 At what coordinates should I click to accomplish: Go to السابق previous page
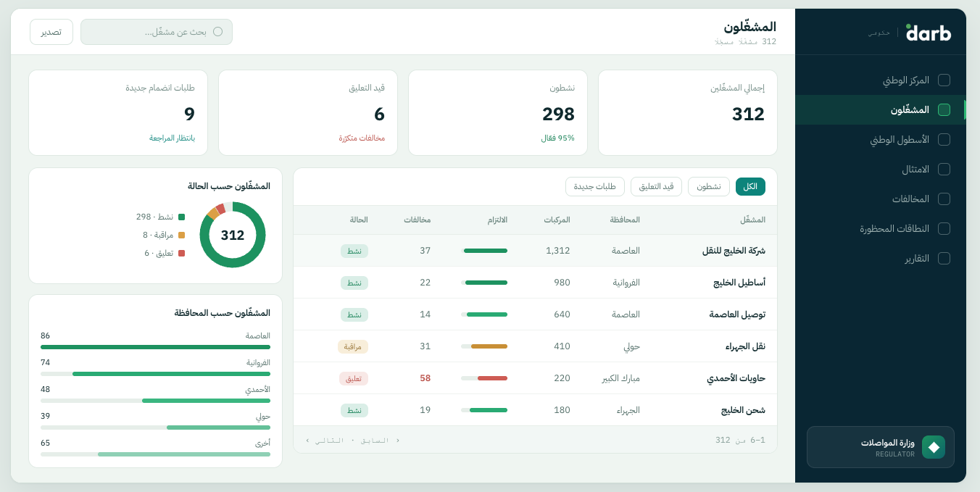[379, 440]
